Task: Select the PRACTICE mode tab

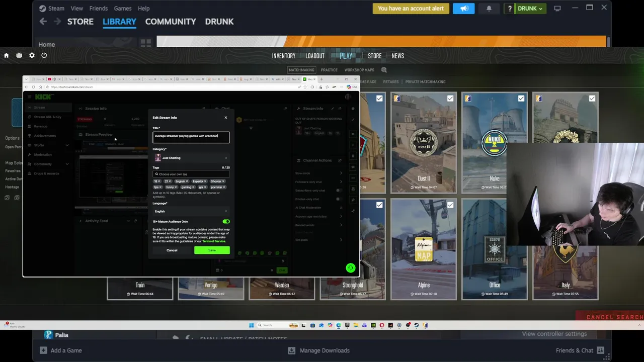Action: (329, 70)
